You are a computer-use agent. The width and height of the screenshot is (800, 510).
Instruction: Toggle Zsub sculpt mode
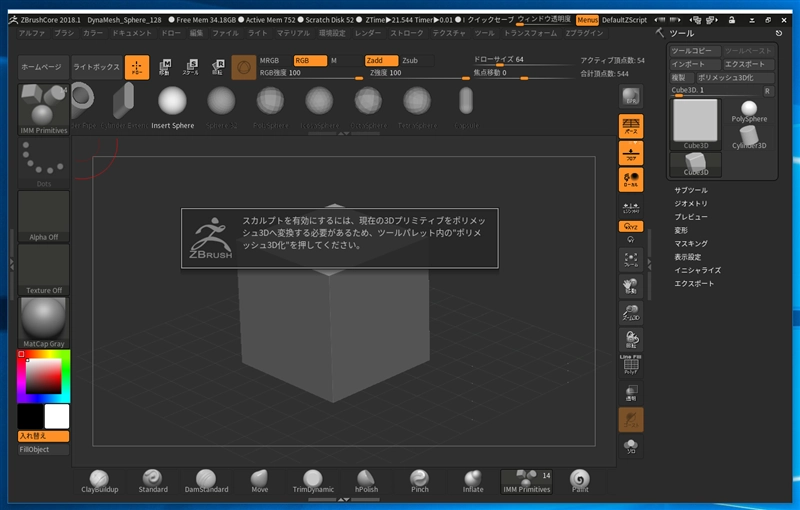[416, 60]
